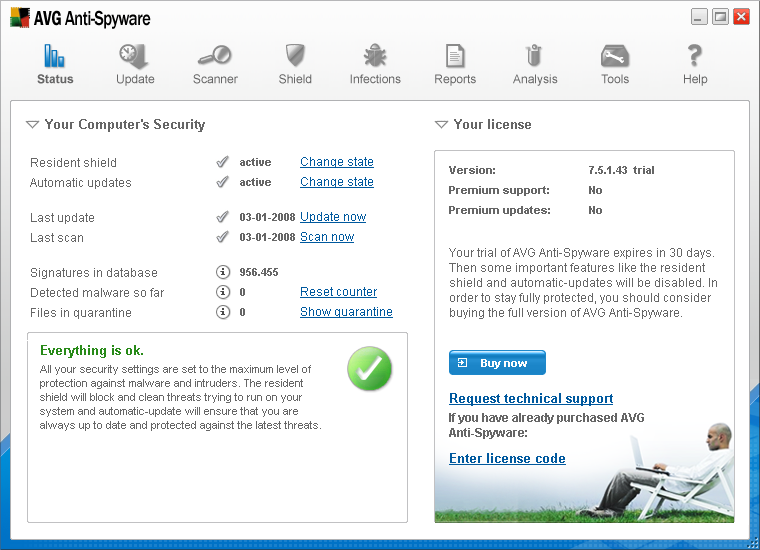Click the 7.5.1.43 trial version text

(x=621, y=170)
